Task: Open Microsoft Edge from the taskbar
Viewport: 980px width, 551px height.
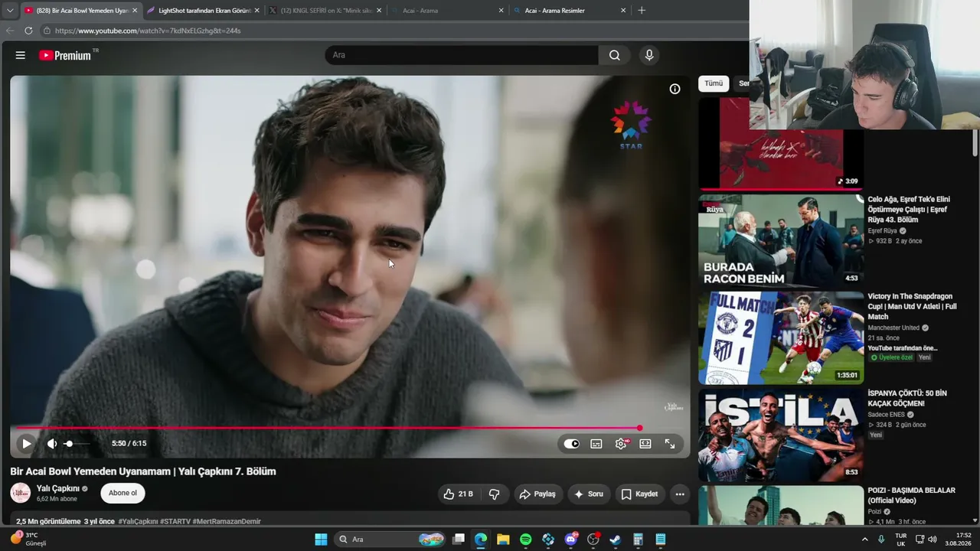Action: (x=481, y=540)
